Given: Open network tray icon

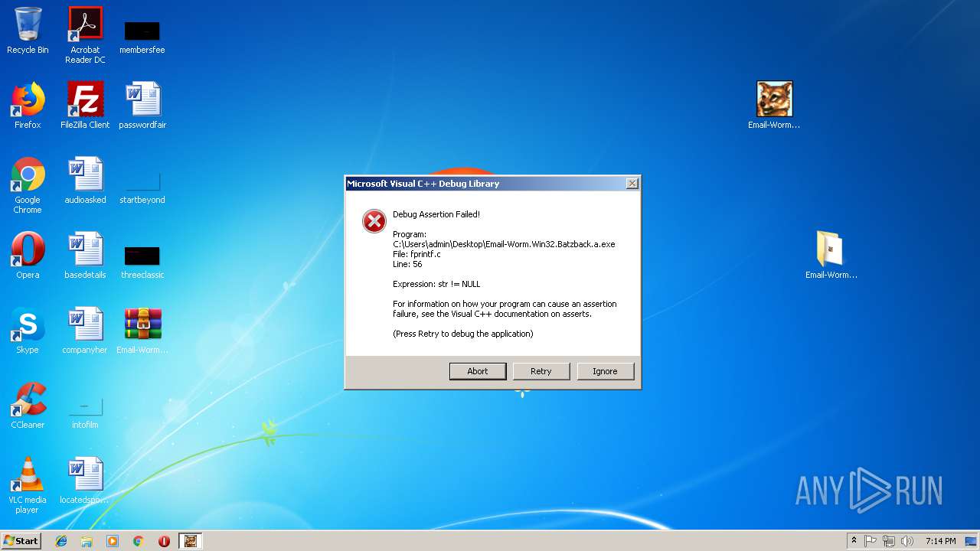Looking at the screenshot, I should click(x=889, y=541).
